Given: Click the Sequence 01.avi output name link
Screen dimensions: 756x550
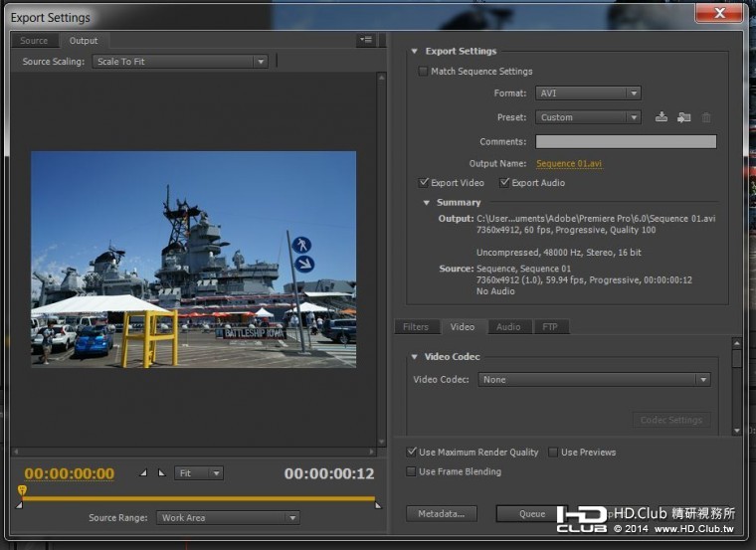Looking at the screenshot, I should click(x=569, y=164).
